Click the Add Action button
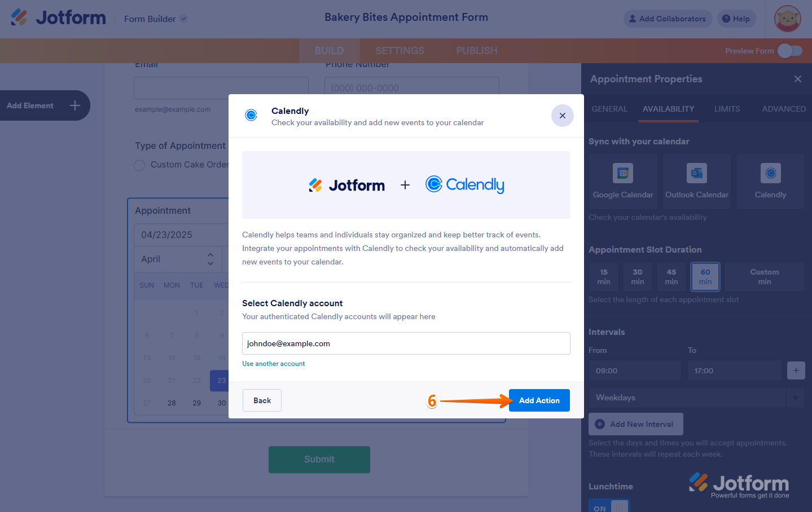The width and height of the screenshot is (812, 512). [x=539, y=400]
